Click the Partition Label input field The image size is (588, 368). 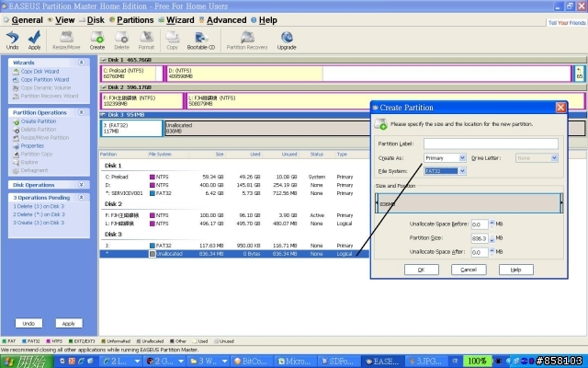(491, 144)
